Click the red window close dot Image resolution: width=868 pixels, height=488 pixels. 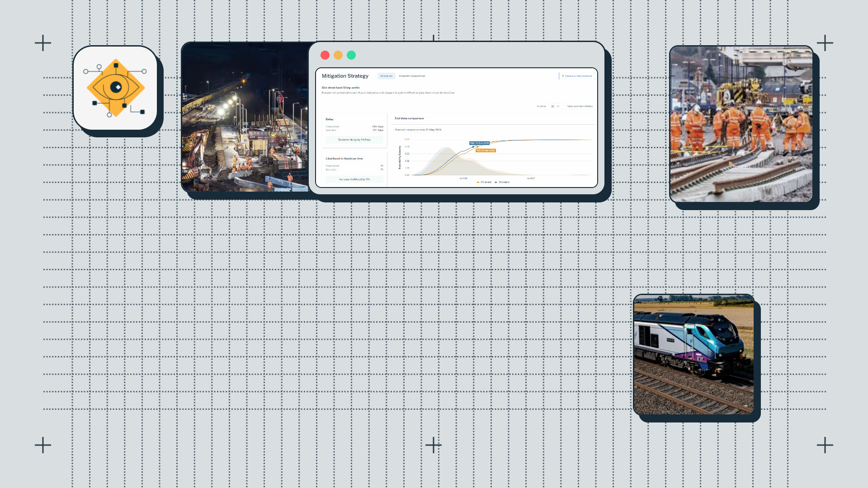click(325, 55)
